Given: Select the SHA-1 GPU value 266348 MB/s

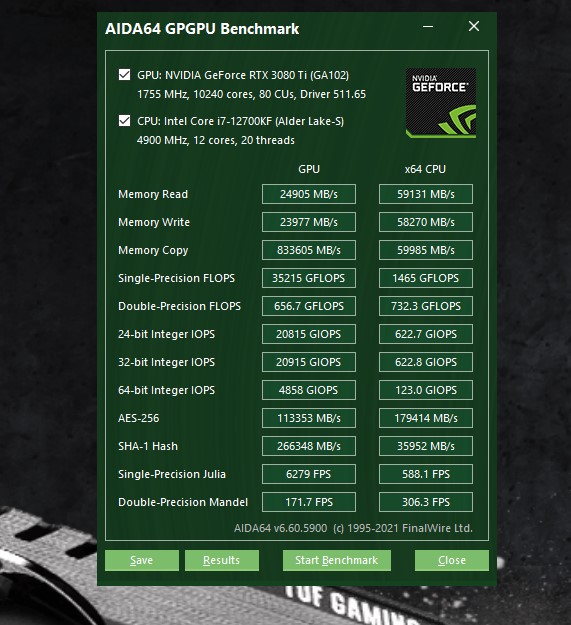Looking at the screenshot, I should click(309, 446).
